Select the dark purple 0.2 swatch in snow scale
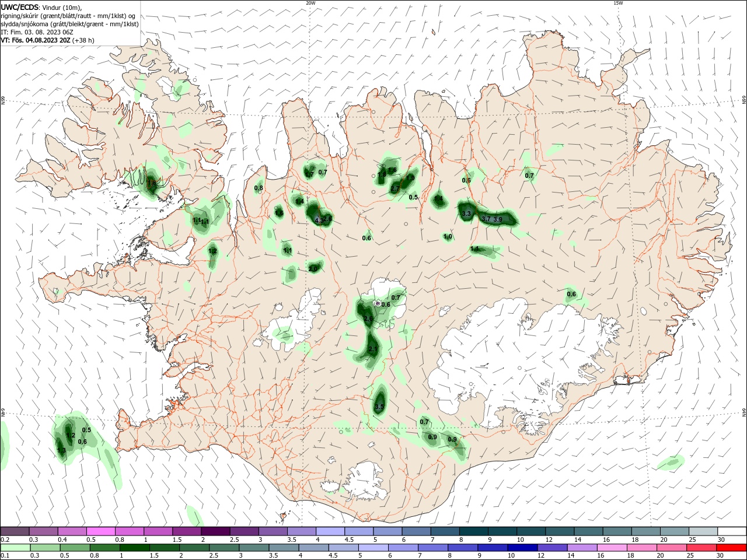 point(15,531)
